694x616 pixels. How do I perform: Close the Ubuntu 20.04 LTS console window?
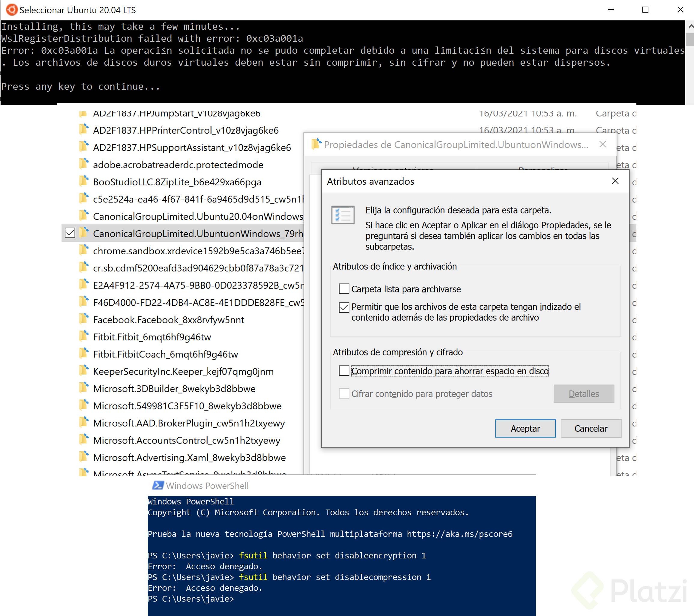(680, 10)
